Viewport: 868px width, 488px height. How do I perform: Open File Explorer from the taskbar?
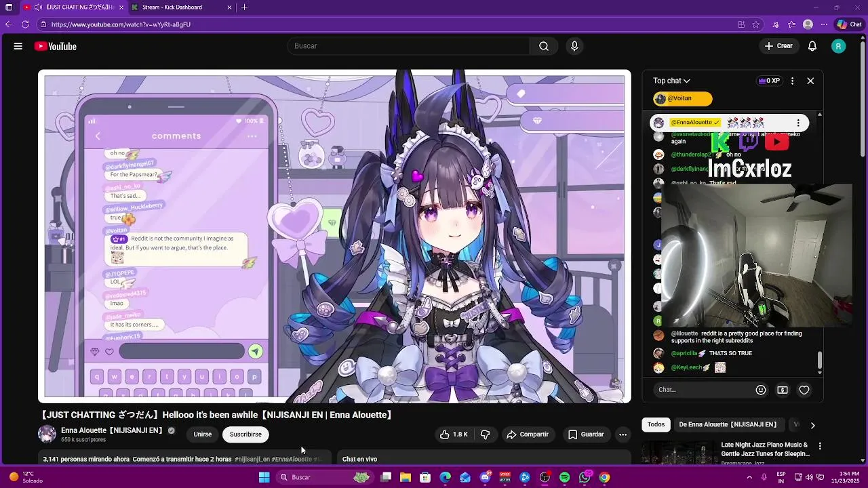[x=406, y=478]
